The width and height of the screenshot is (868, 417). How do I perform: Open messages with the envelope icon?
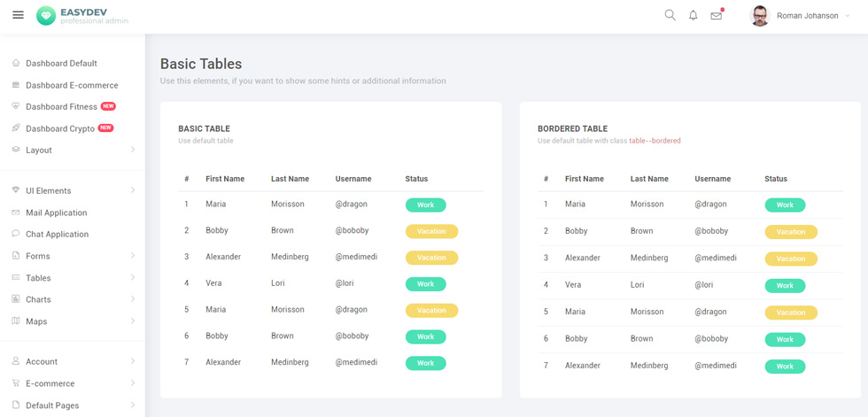[x=717, y=15]
